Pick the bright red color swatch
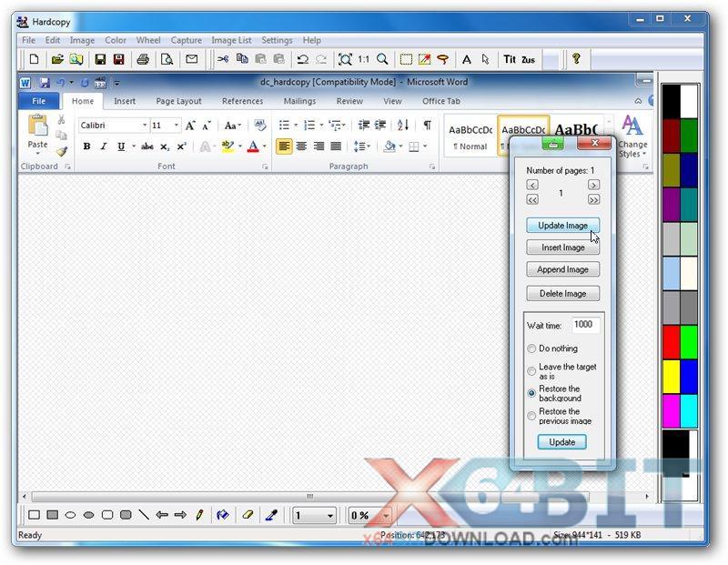 (672, 342)
